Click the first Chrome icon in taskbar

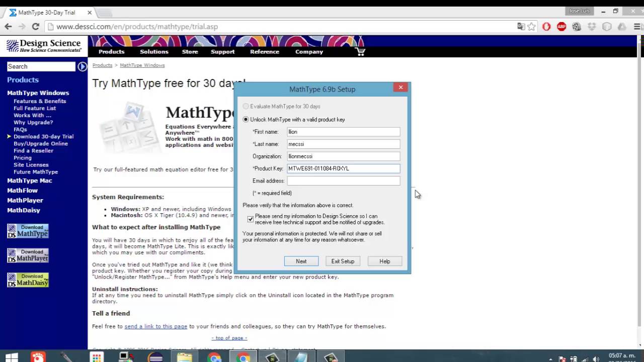pos(215,357)
